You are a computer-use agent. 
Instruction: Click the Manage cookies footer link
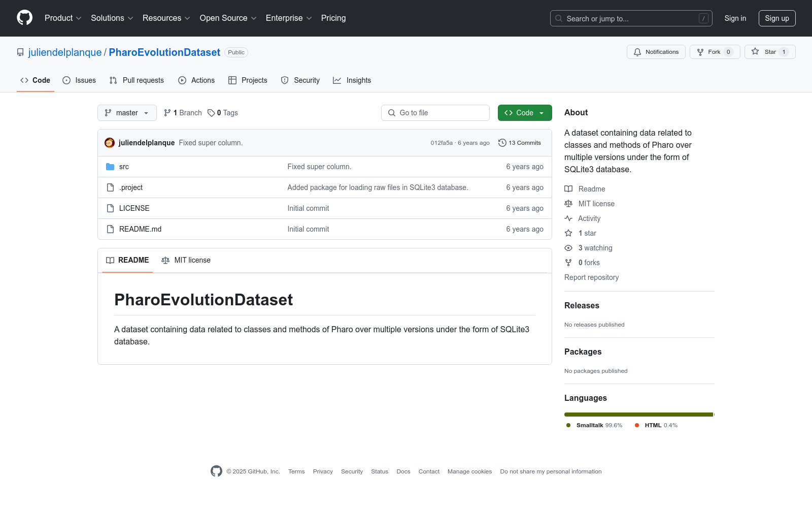click(x=469, y=471)
